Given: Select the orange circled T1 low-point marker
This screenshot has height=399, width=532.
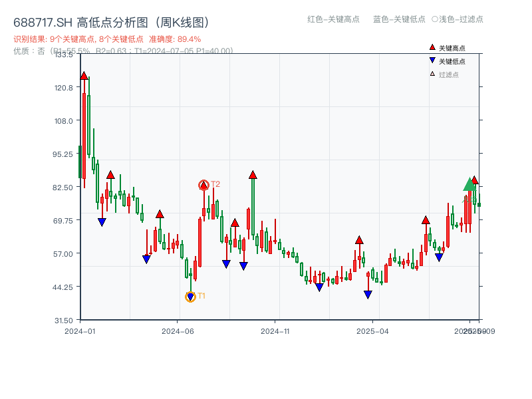Looking at the screenshot, I should [x=190, y=296].
